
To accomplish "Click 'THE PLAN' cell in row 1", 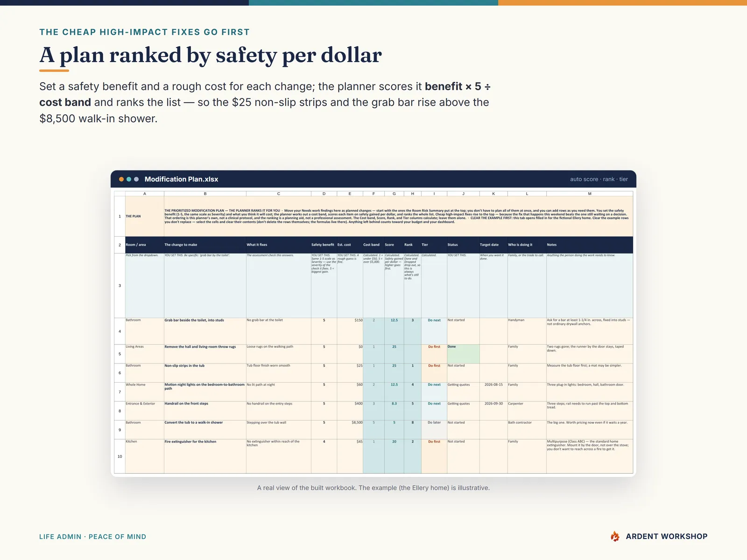I will click(x=145, y=216).
